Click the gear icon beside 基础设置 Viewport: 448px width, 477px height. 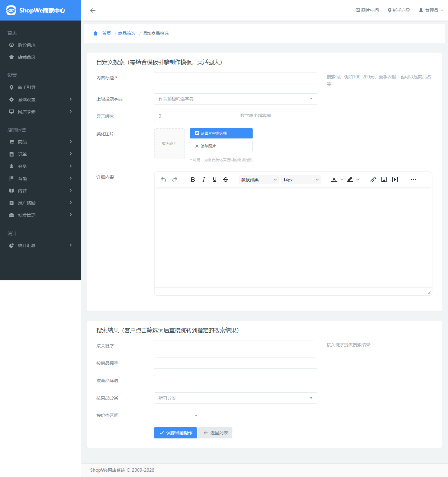point(12,100)
